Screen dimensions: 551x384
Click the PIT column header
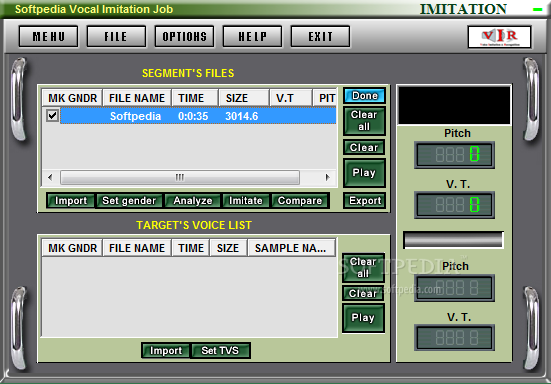tap(325, 98)
